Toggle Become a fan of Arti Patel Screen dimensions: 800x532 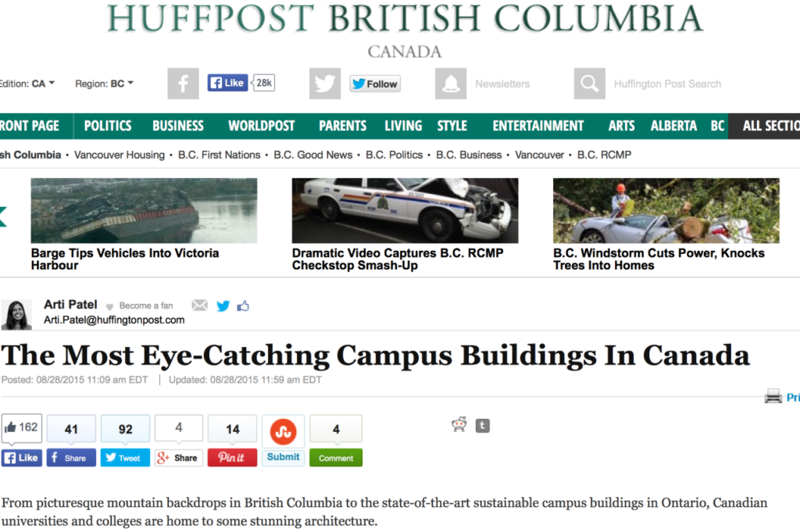(x=140, y=306)
